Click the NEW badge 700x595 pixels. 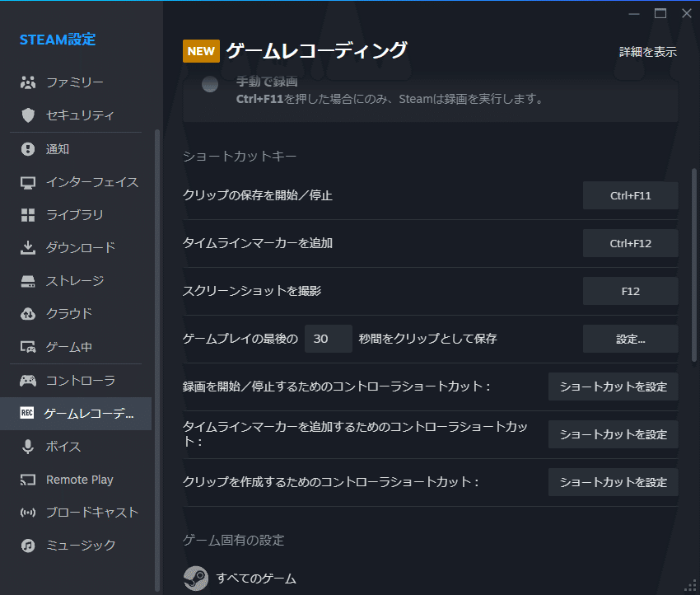point(201,51)
